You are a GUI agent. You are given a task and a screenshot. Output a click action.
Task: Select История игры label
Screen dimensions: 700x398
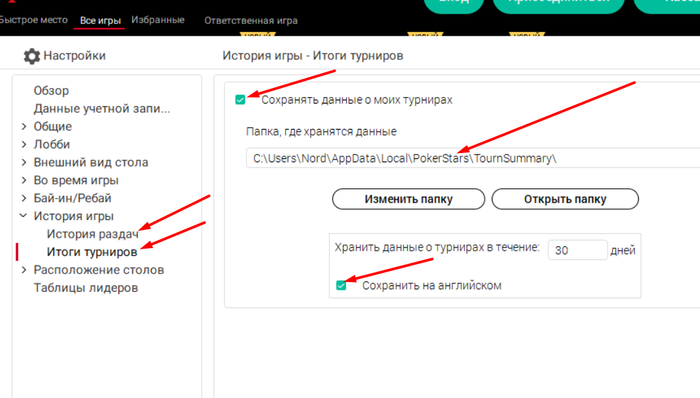[74, 216]
